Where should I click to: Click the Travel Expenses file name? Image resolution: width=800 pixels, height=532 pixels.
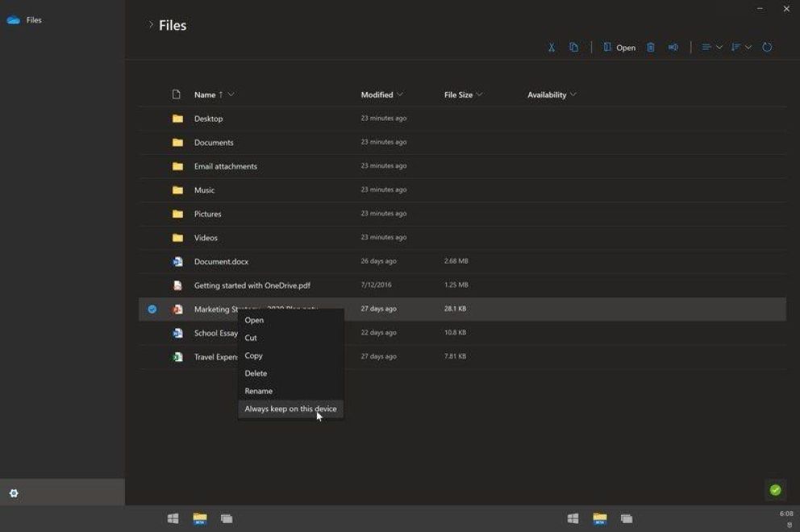click(x=216, y=357)
